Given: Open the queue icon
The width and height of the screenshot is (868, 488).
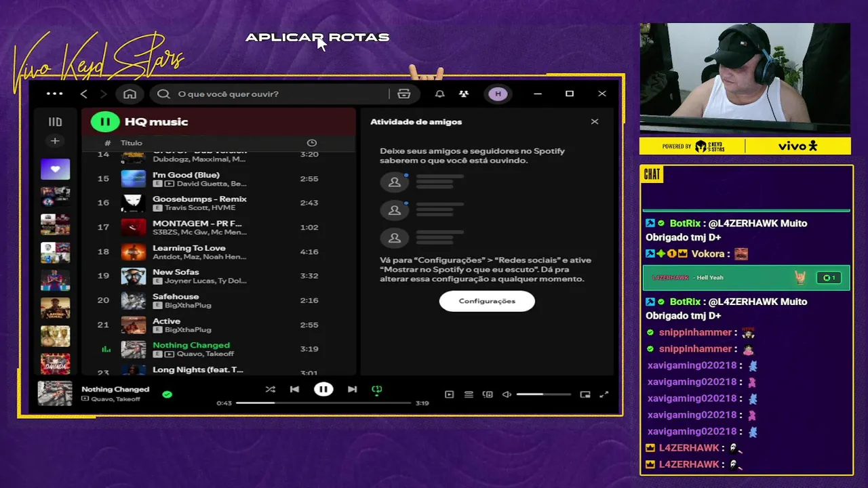Looking at the screenshot, I should (469, 394).
